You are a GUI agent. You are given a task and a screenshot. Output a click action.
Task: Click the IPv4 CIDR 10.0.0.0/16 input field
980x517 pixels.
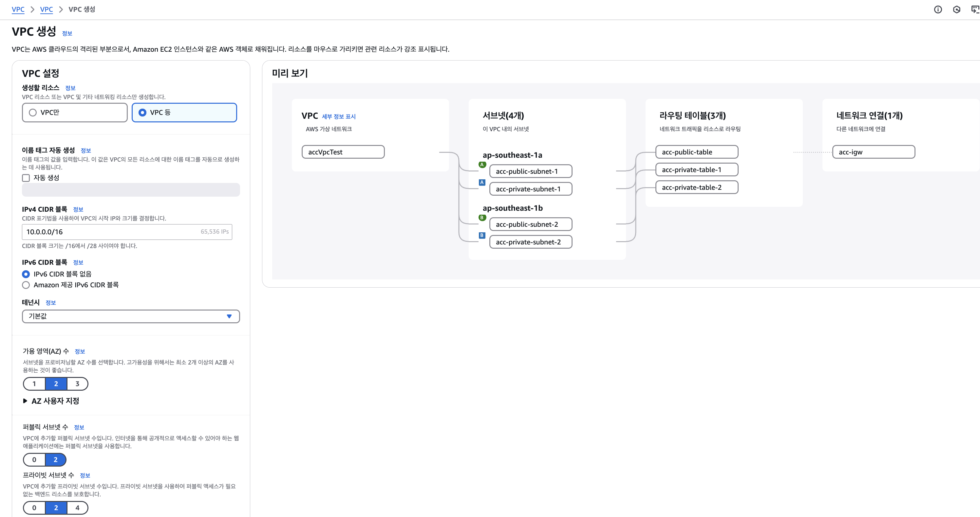(110, 232)
